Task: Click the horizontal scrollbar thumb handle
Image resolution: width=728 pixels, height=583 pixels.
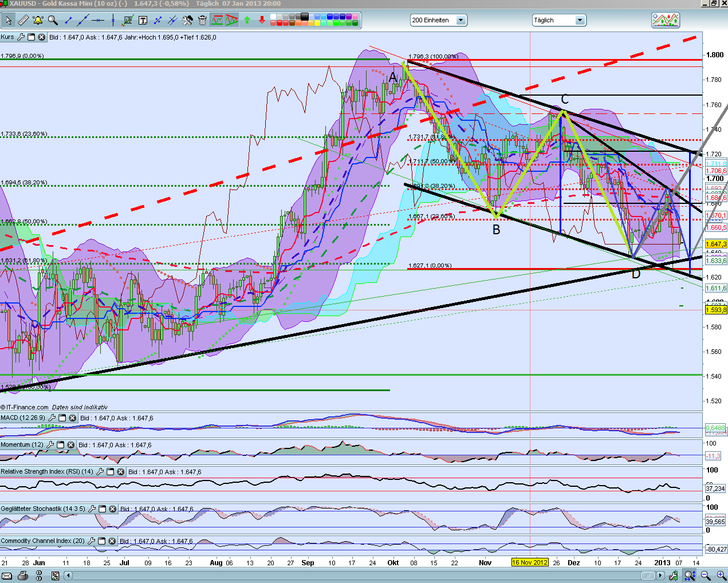Action: [648, 576]
